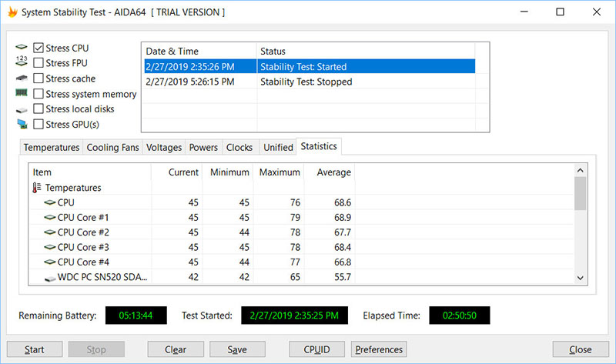Click the CPU Core #1 maximum value 79

(295, 218)
